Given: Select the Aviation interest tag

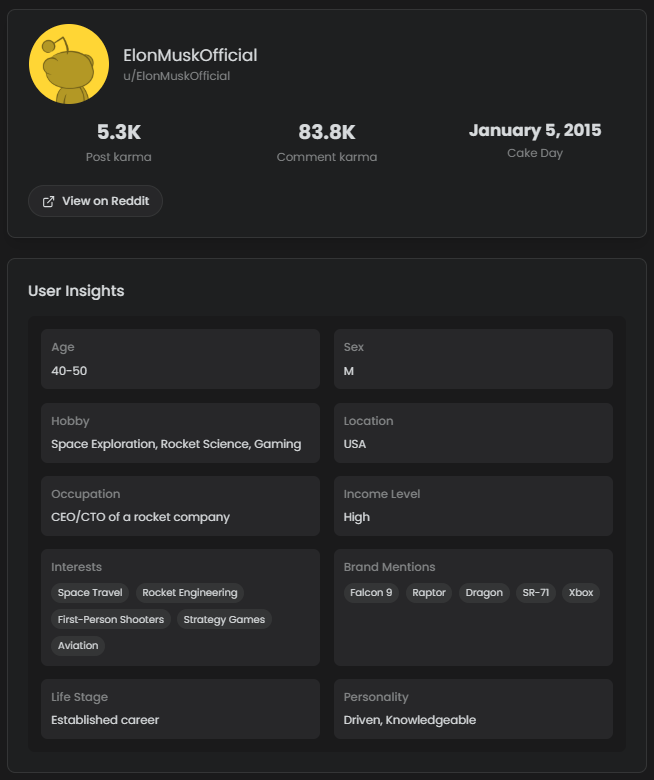Looking at the screenshot, I should pyautogui.click(x=78, y=646).
